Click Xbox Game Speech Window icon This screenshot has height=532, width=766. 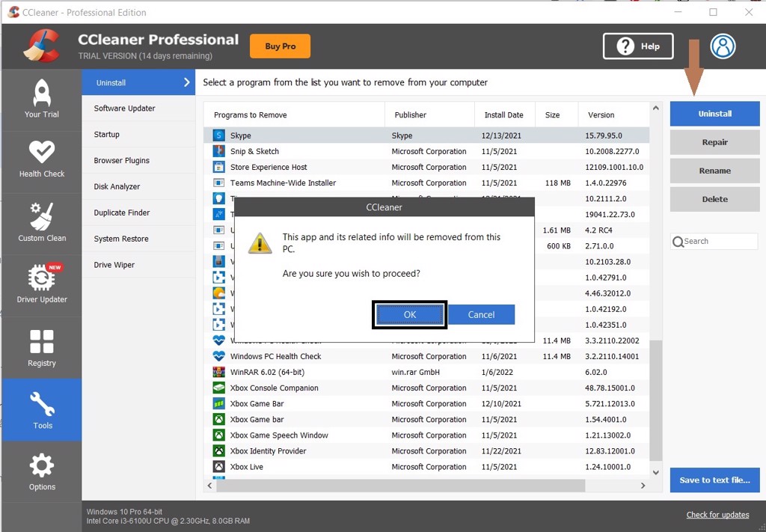(219, 435)
